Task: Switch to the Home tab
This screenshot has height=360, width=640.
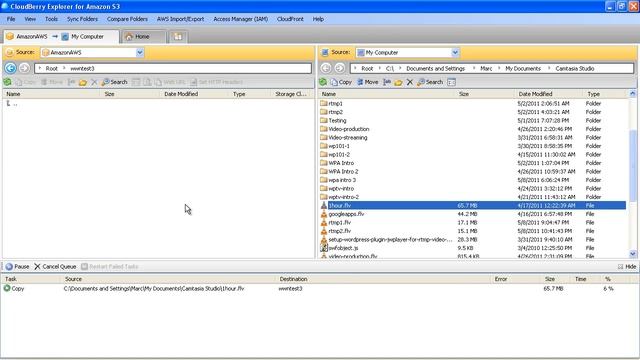Action: [x=143, y=37]
